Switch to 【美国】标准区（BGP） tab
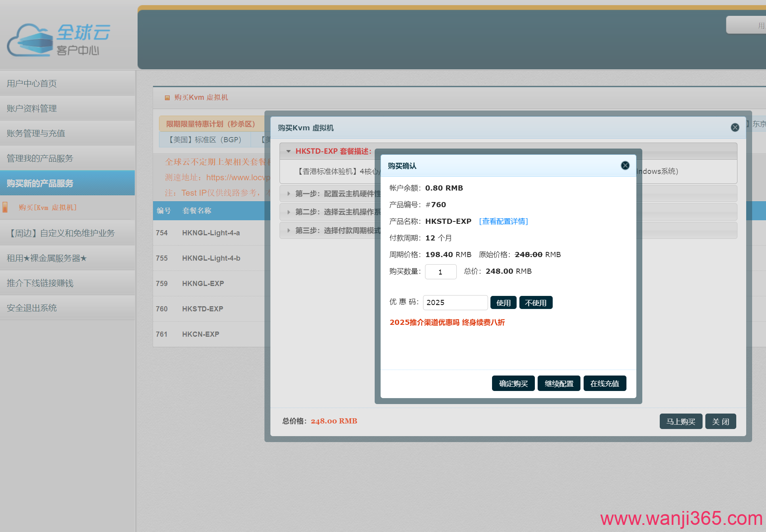766x532 pixels. [x=205, y=139]
